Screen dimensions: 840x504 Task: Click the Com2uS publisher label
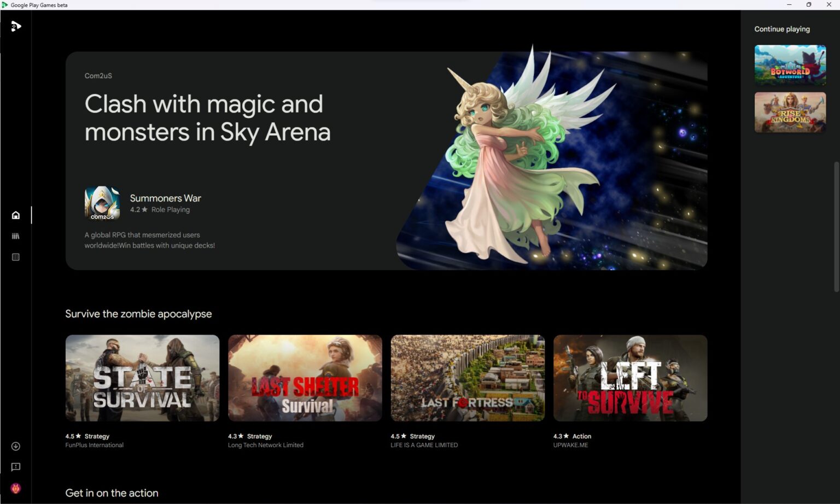98,75
